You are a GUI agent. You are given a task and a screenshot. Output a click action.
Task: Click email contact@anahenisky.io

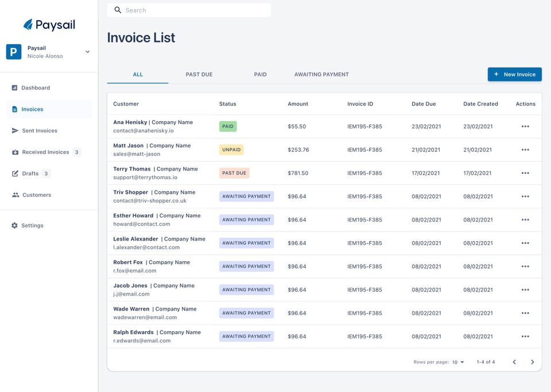click(143, 131)
